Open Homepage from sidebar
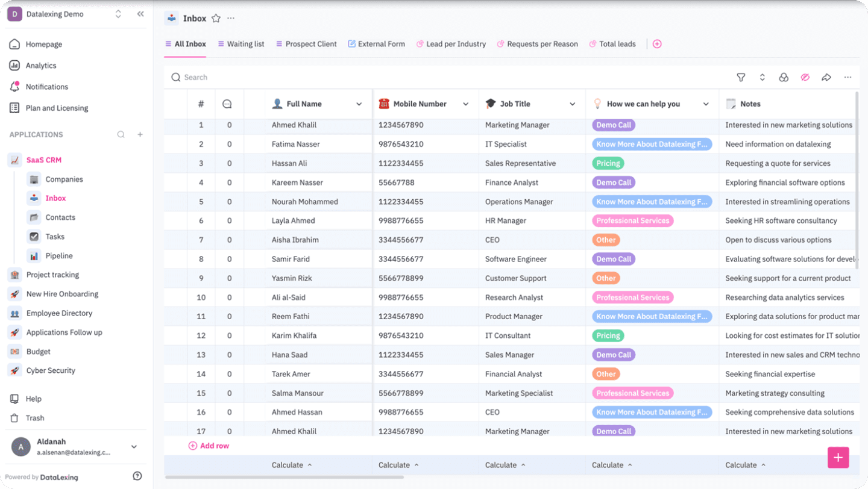The width and height of the screenshot is (868, 489). click(x=43, y=44)
